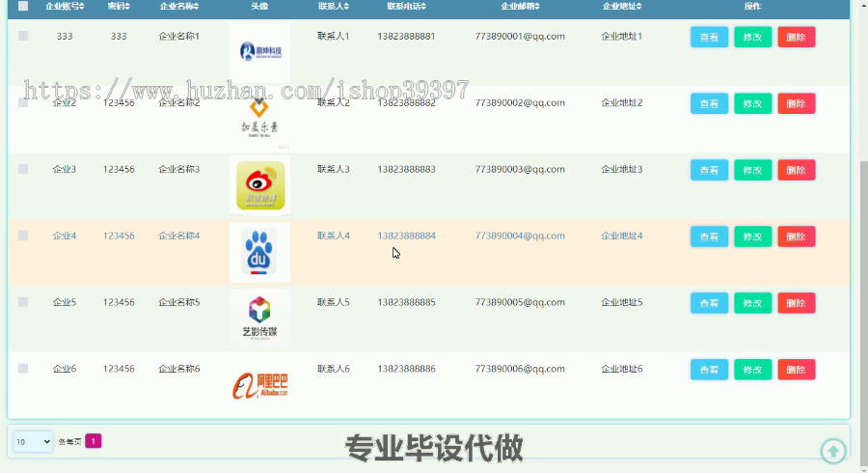Sort by 企业邮箱 column header

pyautogui.click(x=520, y=6)
